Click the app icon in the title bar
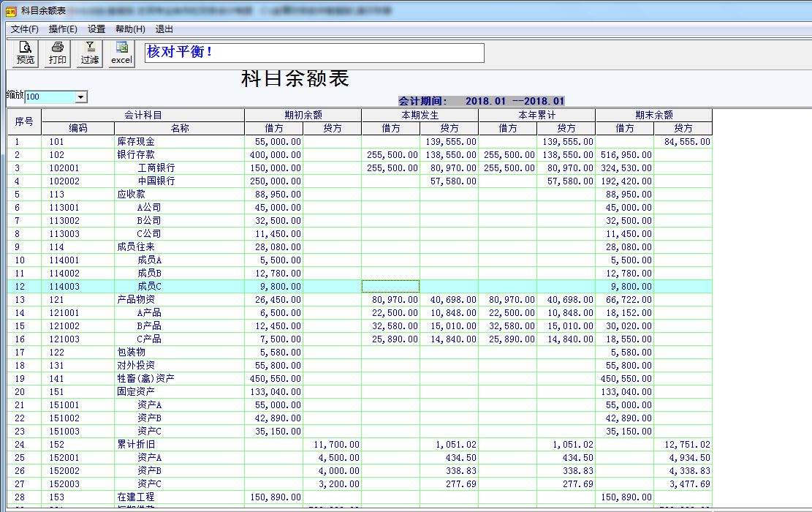 [x=11, y=11]
